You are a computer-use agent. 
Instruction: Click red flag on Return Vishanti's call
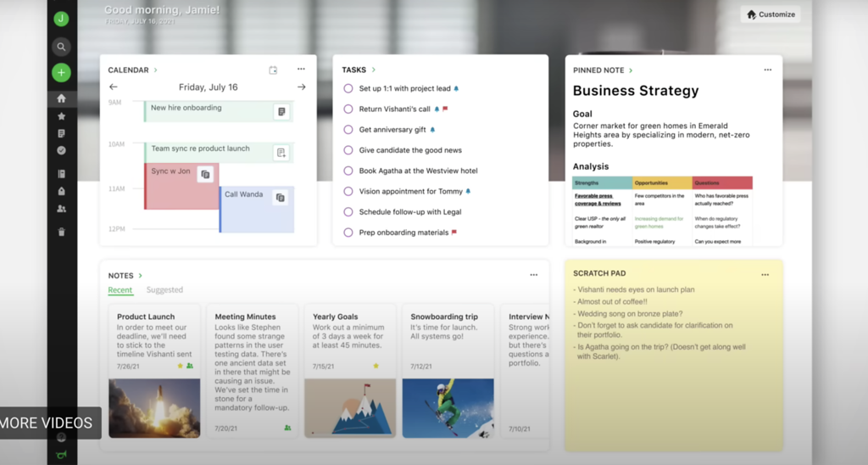445,109
